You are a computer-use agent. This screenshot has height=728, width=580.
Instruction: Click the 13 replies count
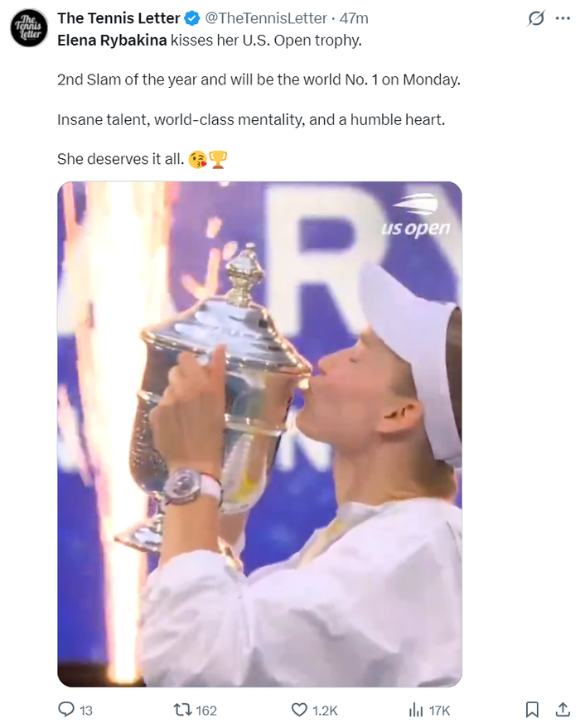pyautogui.click(x=86, y=711)
